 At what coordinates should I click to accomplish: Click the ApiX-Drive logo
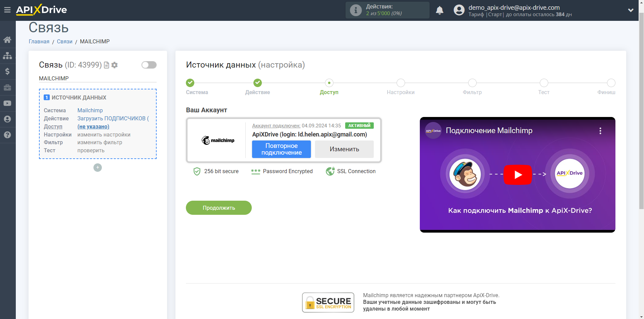(x=41, y=10)
